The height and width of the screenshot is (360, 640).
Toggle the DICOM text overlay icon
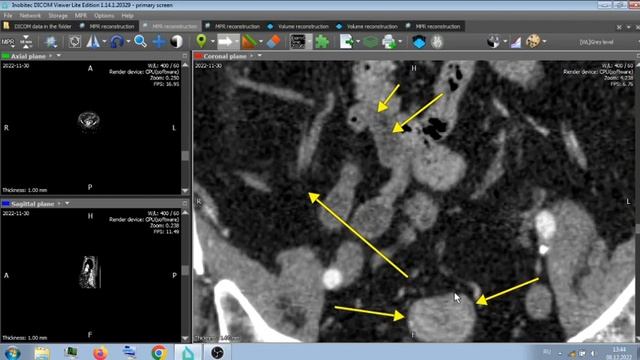[x=298, y=42]
